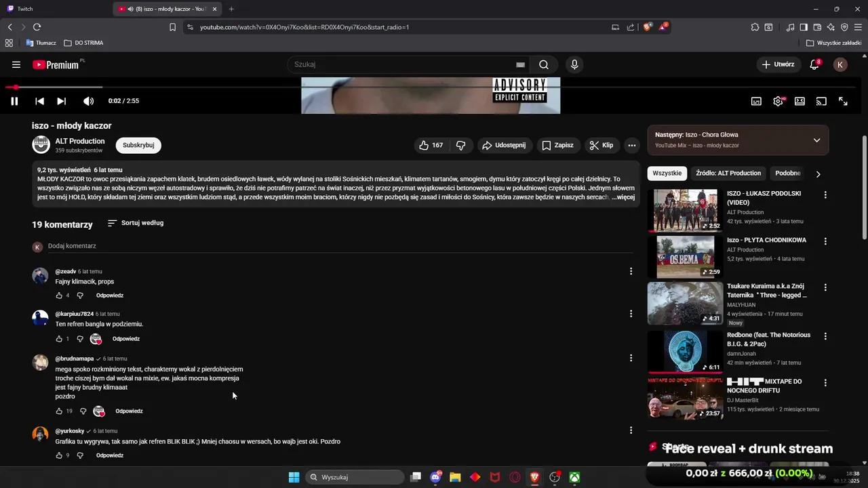Enter full screen mode
The image size is (868, 488).
pyautogui.click(x=843, y=101)
